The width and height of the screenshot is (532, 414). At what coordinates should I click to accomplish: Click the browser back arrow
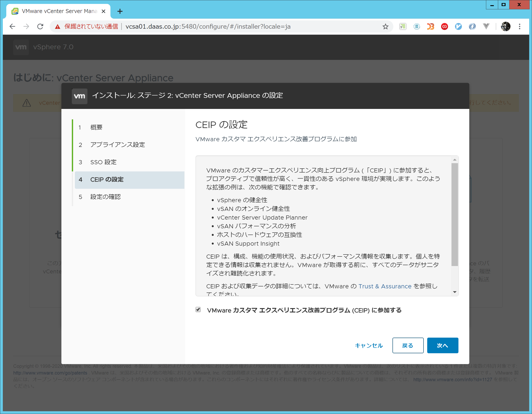pyautogui.click(x=12, y=26)
